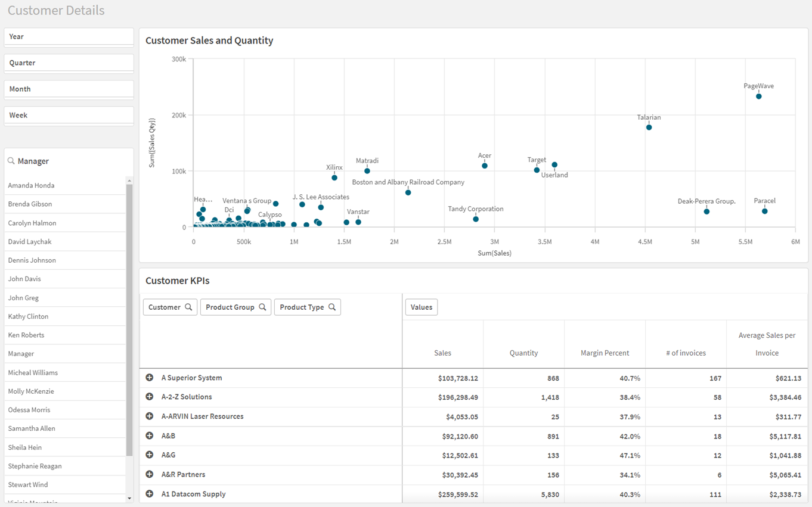The image size is (812, 507).
Task: Expand the A-ARVIN Laser Resources row
Action: 150,416
